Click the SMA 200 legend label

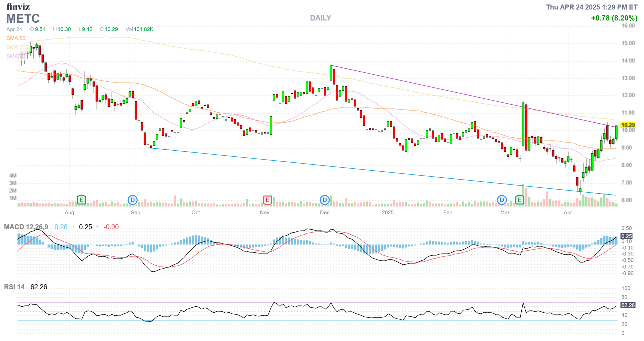(x=17, y=47)
